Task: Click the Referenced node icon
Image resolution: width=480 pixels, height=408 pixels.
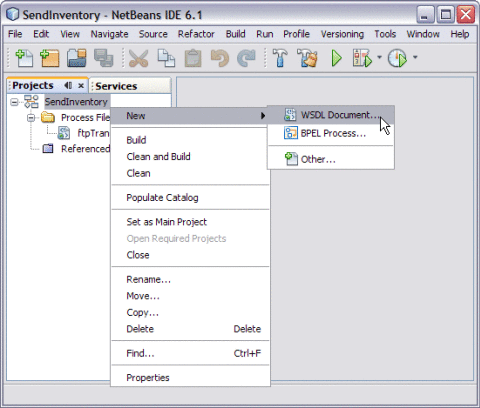Action: (48, 148)
